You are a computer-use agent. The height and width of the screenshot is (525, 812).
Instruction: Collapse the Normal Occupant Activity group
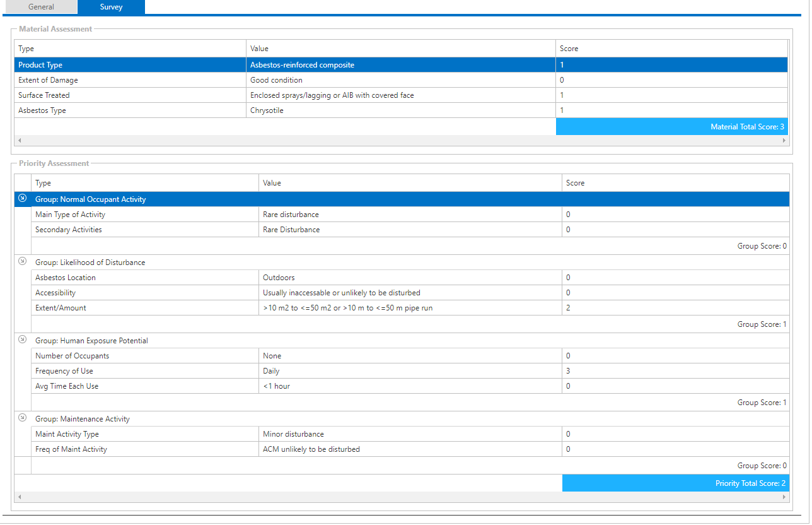click(x=23, y=199)
